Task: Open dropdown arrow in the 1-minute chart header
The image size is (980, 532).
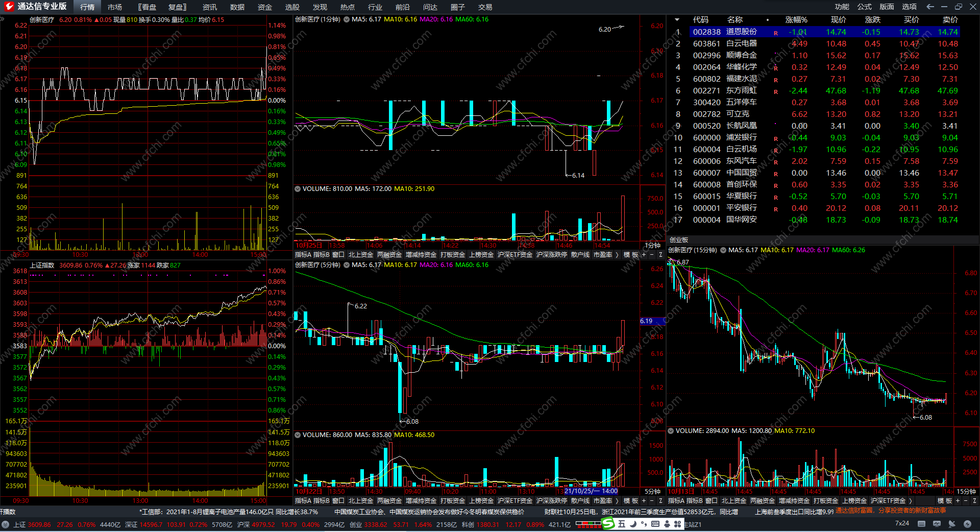Action: pos(347,19)
